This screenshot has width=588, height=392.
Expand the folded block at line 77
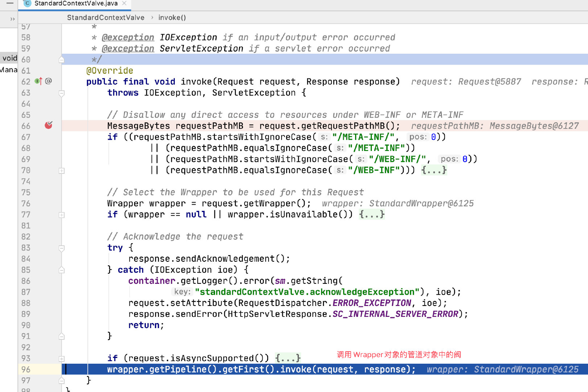(x=62, y=215)
